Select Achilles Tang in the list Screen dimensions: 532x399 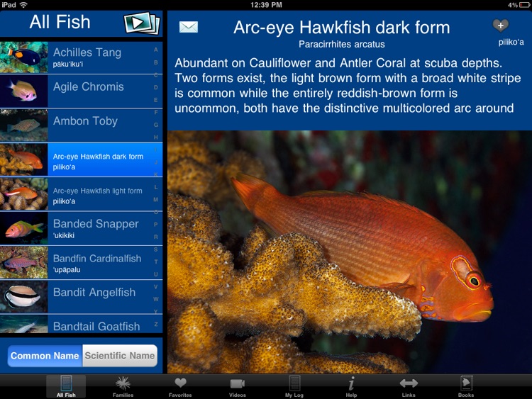pyautogui.click(x=81, y=57)
